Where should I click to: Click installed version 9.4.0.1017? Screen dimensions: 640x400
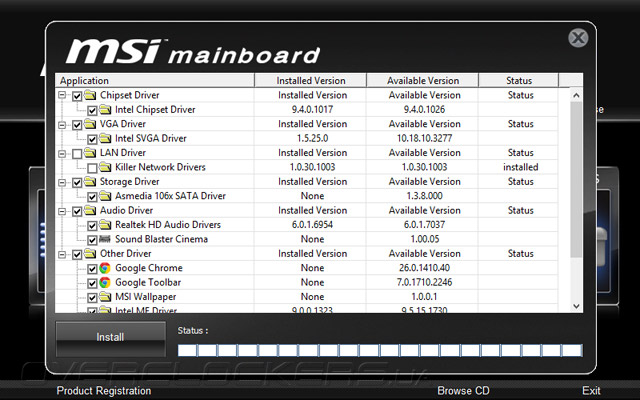click(312, 109)
